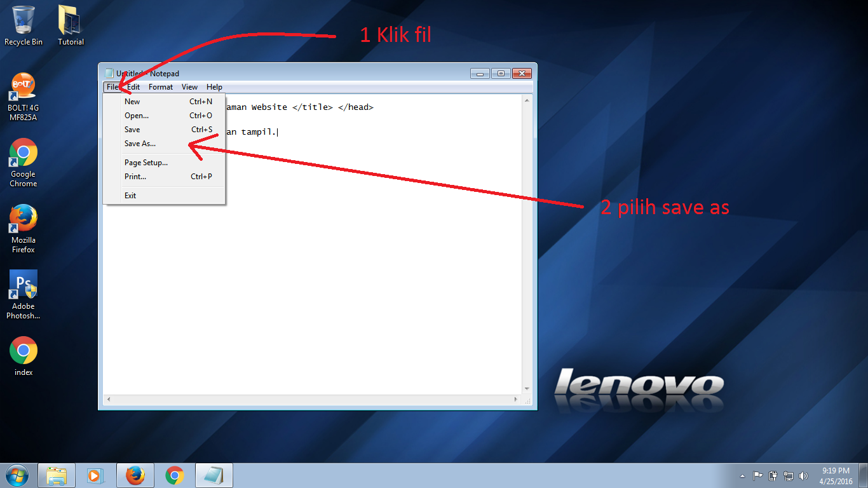Open Windows Explorer from the taskbar

pos(57,475)
